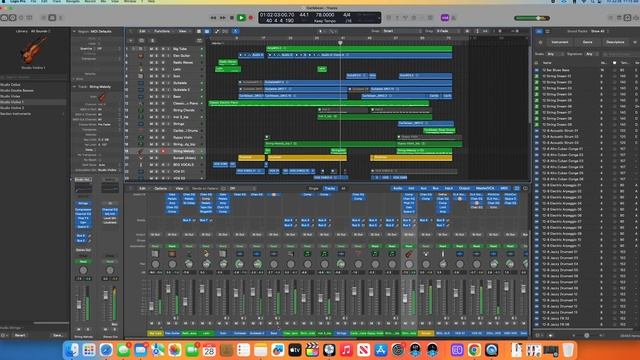Open Final Cut Pro from the Dock
640x360 pixels.
point(312,350)
